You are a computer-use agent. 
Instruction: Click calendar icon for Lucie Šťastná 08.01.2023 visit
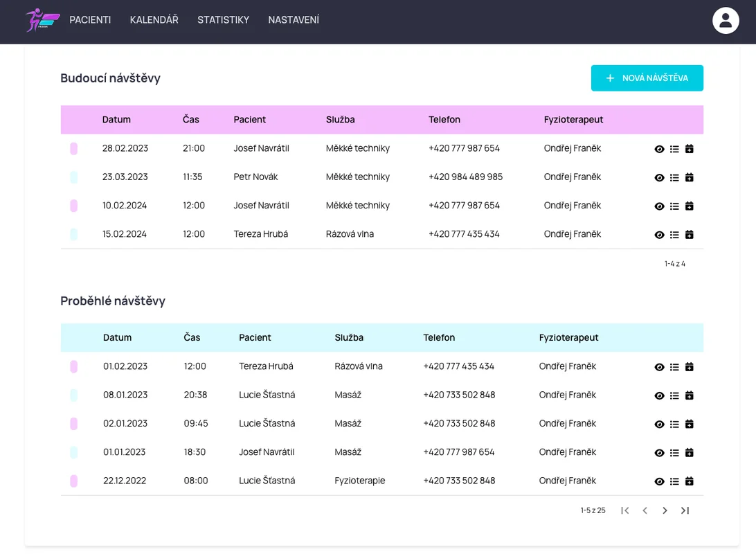[689, 395]
